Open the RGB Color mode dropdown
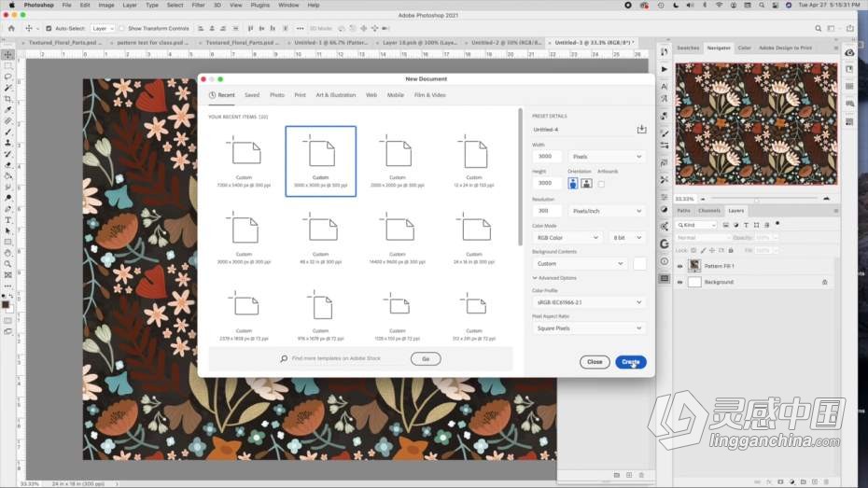This screenshot has height=488, width=868. pos(567,238)
